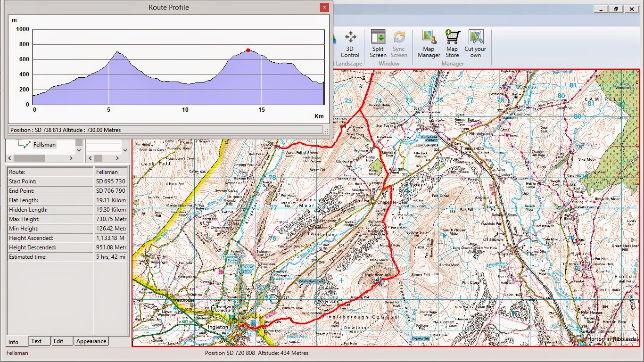644x362 pixels.
Task: Click the Min Height value 126.42
Action: click(x=111, y=229)
